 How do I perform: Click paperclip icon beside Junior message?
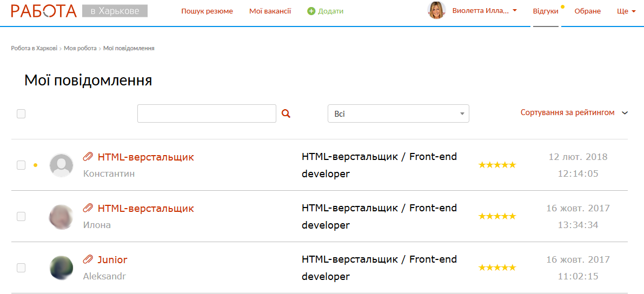pyautogui.click(x=88, y=259)
